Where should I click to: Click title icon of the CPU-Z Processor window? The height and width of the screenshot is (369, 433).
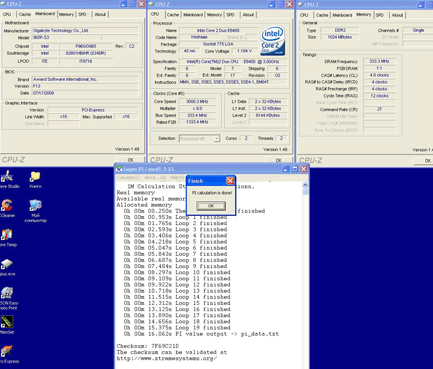[x=151, y=4]
